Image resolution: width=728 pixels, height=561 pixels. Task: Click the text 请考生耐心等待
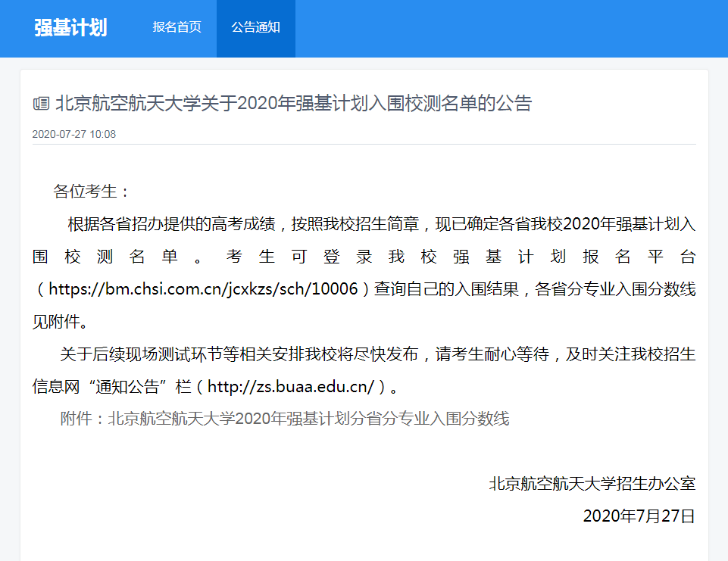[x=492, y=354]
